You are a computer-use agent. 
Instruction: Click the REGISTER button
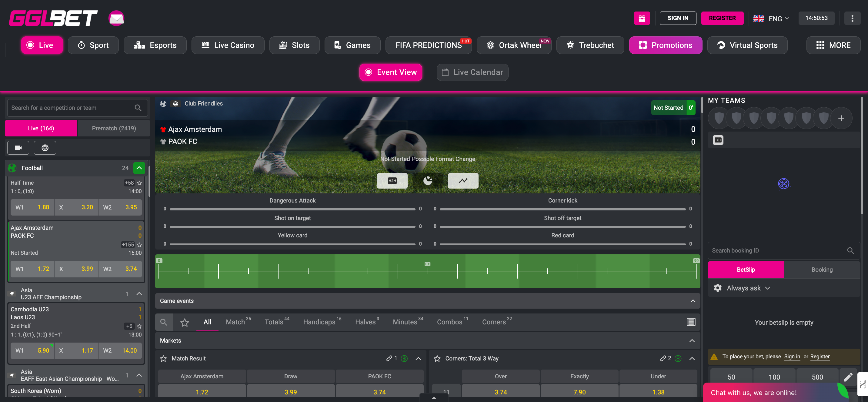tap(722, 18)
